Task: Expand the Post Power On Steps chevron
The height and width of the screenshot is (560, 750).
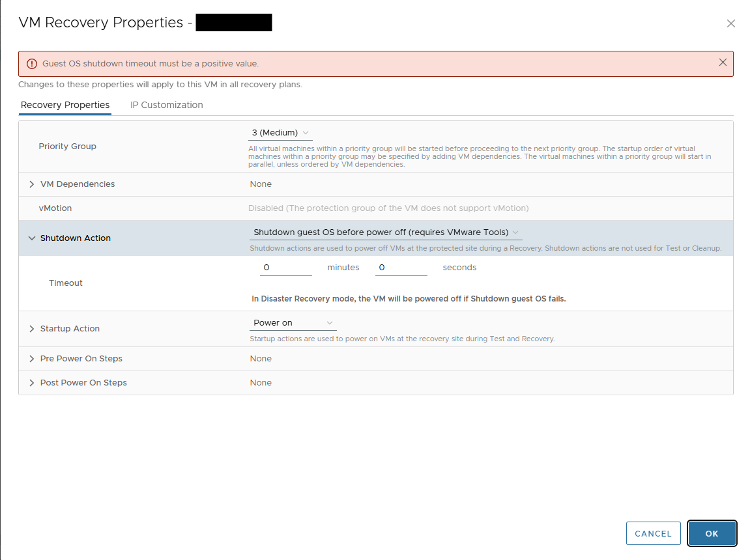Action: tap(31, 383)
